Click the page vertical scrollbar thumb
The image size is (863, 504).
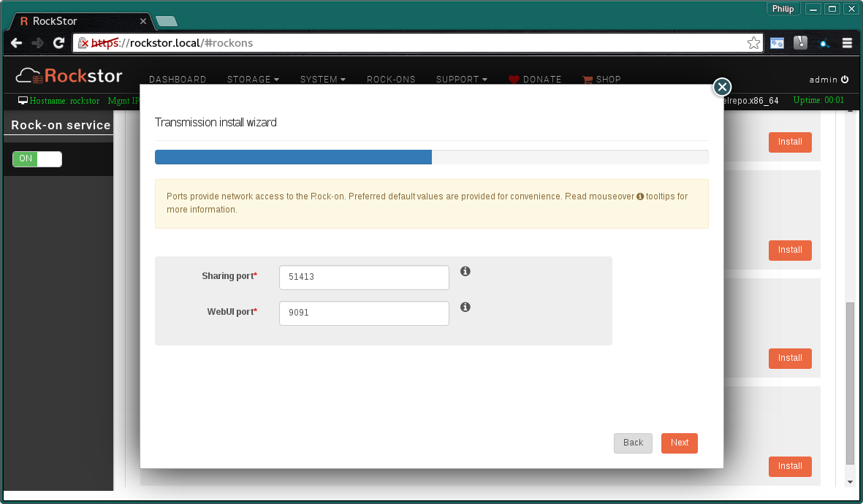[x=850, y=383]
